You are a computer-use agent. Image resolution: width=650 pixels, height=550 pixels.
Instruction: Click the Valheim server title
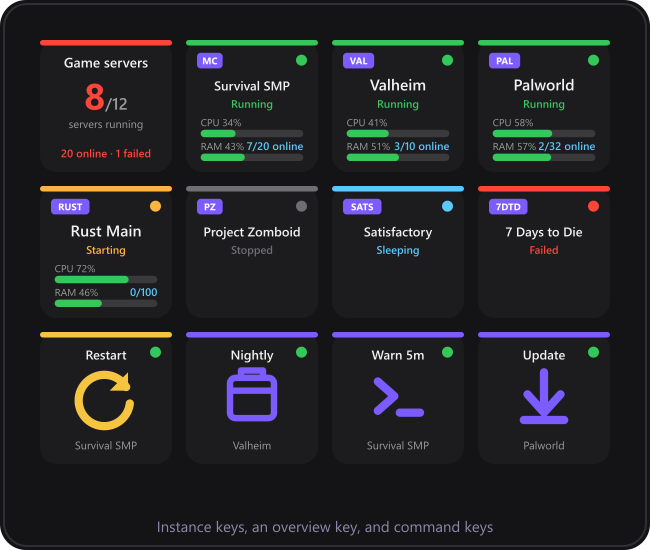point(398,85)
